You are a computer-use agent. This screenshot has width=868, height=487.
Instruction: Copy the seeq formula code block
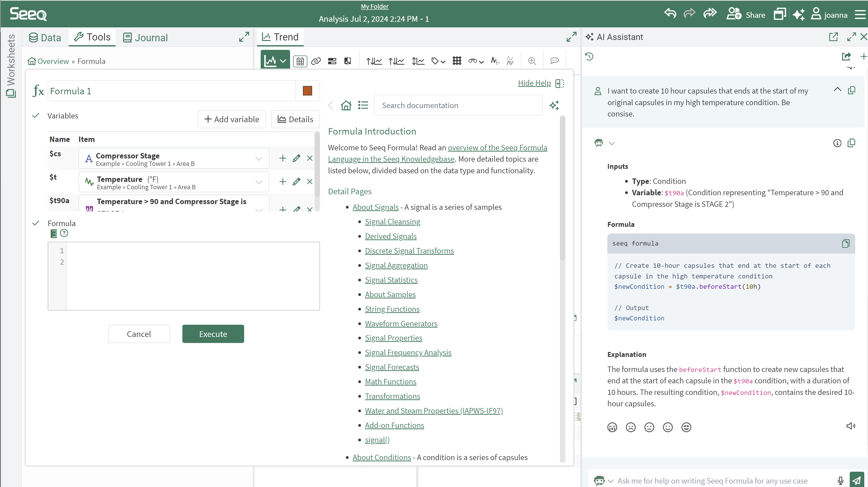[846, 243]
